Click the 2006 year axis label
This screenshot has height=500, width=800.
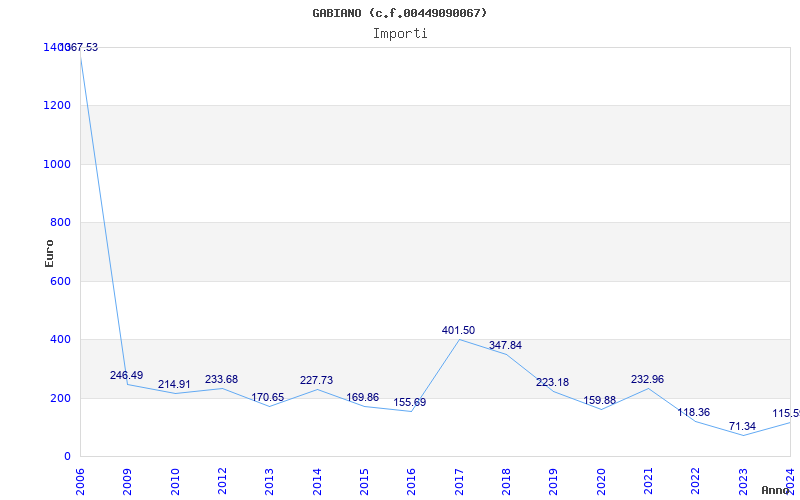coord(80,481)
